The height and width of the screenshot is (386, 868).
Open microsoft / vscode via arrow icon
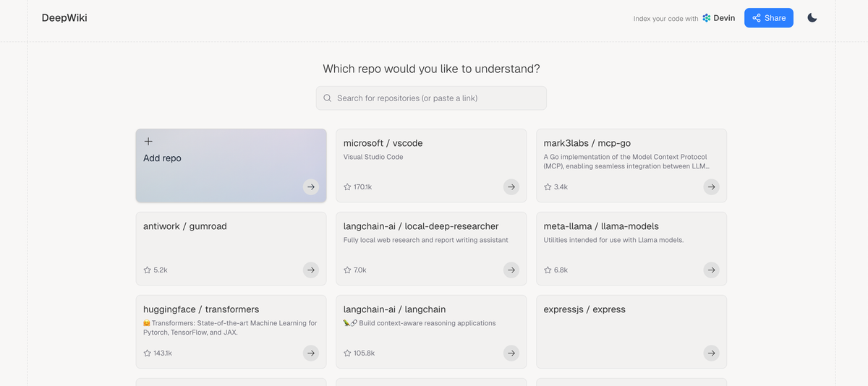pyautogui.click(x=511, y=187)
